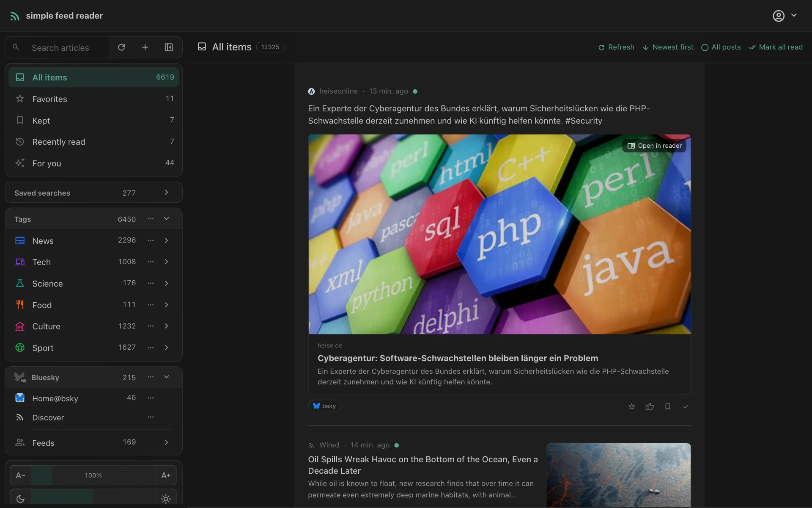
Task: Click the simple feed reader logo icon
Action: click(15, 16)
